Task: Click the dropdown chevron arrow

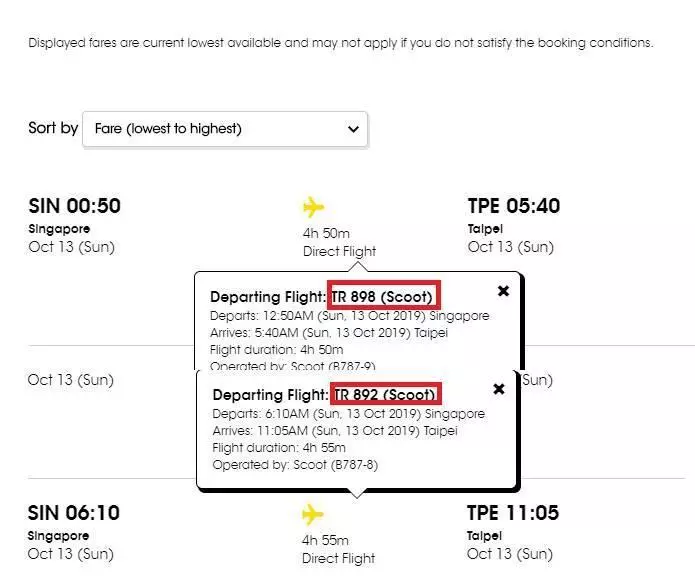Action: [352, 129]
